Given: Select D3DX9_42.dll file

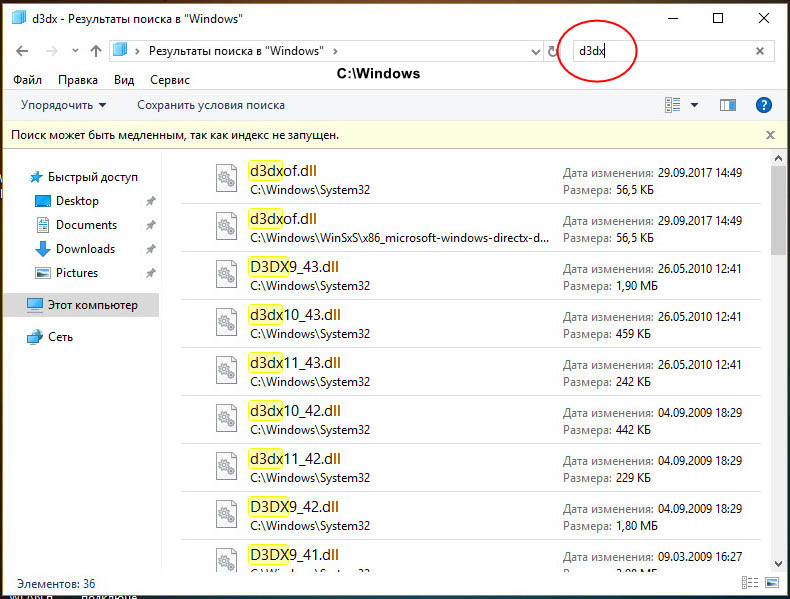Looking at the screenshot, I should point(471,515).
